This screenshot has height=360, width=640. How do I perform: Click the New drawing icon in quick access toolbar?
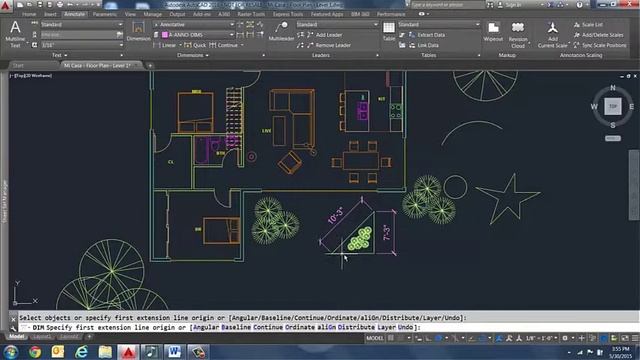coord(20,5)
